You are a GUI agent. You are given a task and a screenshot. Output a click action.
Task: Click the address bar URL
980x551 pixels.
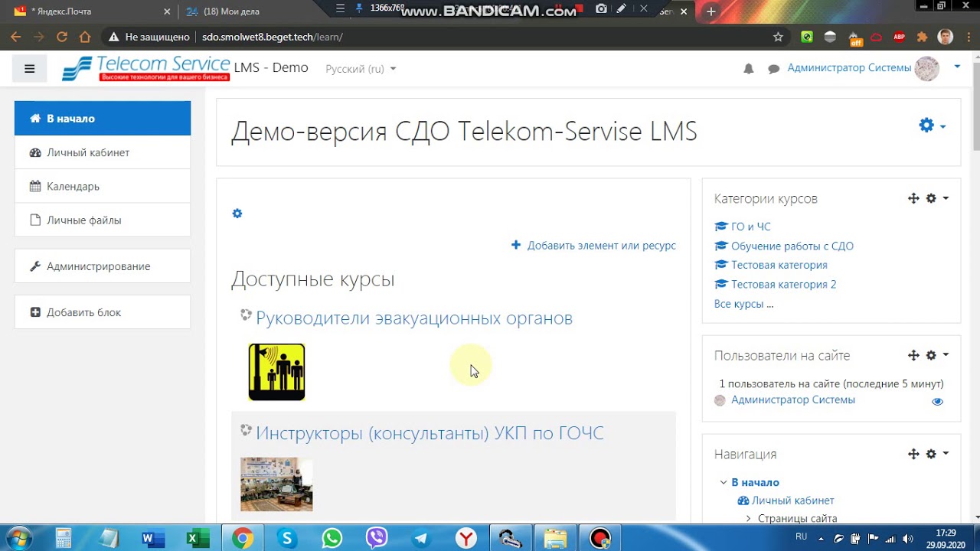point(272,37)
